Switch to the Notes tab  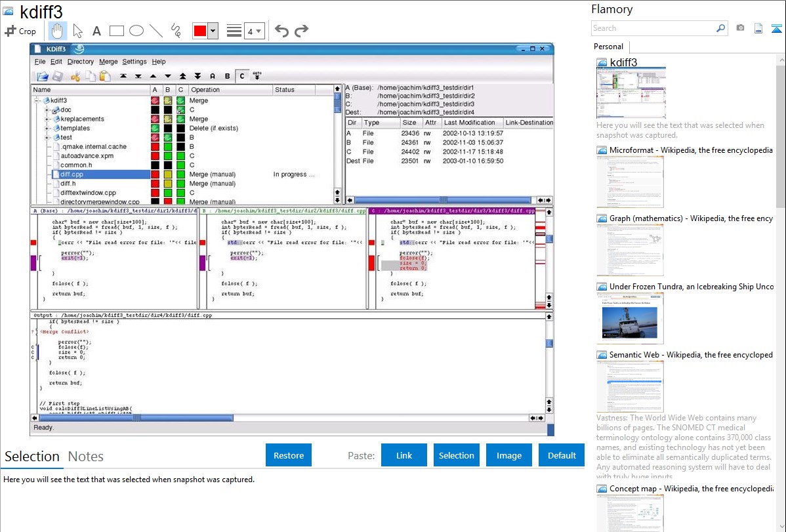tap(86, 457)
